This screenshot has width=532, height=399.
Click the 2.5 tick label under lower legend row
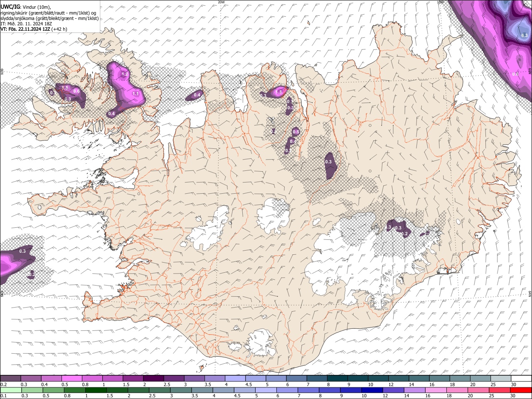[152, 396]
